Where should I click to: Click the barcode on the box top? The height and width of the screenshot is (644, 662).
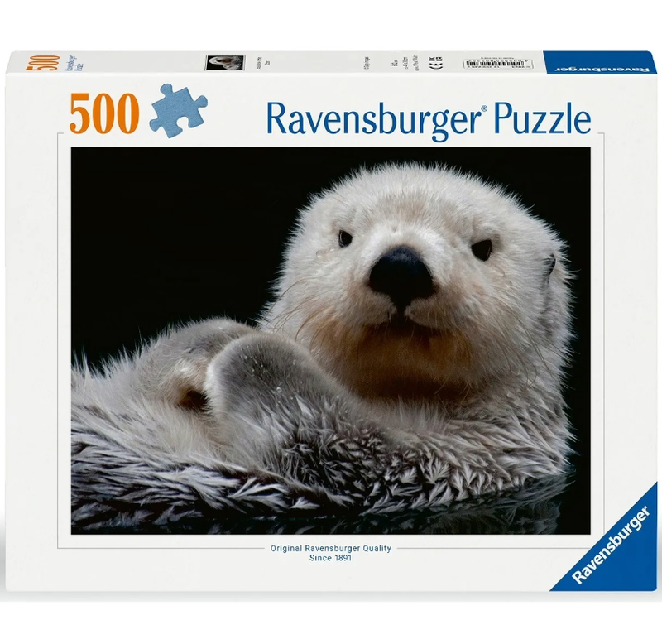tap(497, 65)
